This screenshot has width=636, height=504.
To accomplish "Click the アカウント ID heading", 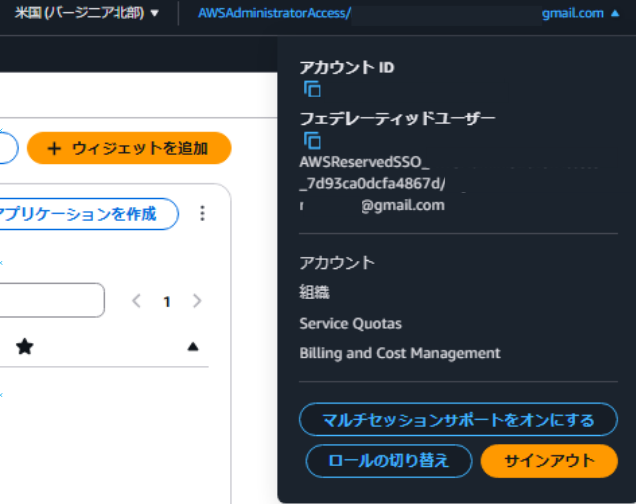I will [347, 68].
